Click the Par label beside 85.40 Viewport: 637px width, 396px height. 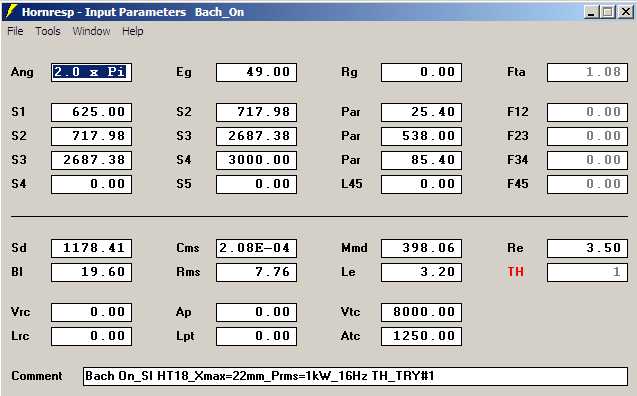pos(351,160)
